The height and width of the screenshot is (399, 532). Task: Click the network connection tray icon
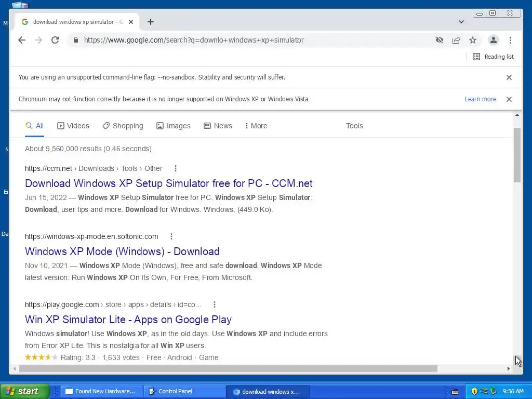pyautogui.click(x=484, y=391)
